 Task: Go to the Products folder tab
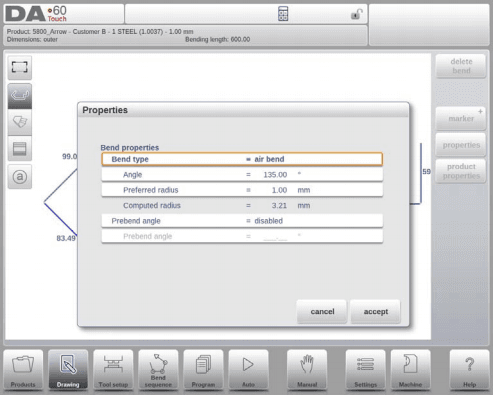pyautogui.click(x=23, y=369)
